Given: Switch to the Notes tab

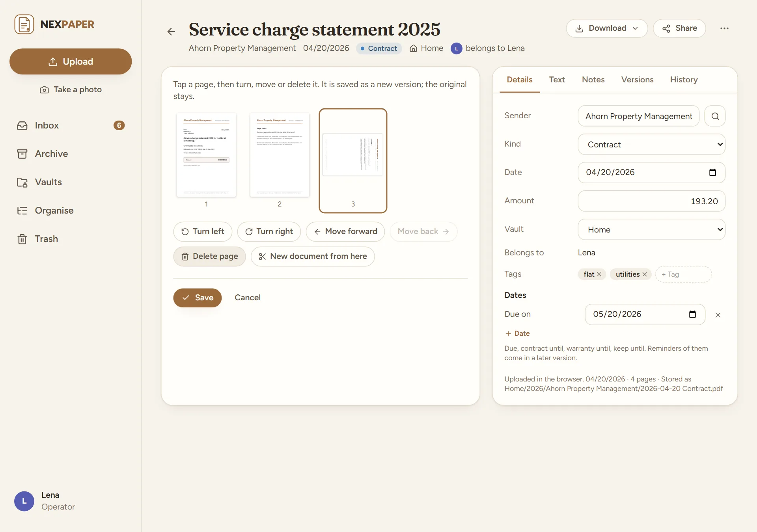Looking at the screenshot, I should click(x=593, y=80).
